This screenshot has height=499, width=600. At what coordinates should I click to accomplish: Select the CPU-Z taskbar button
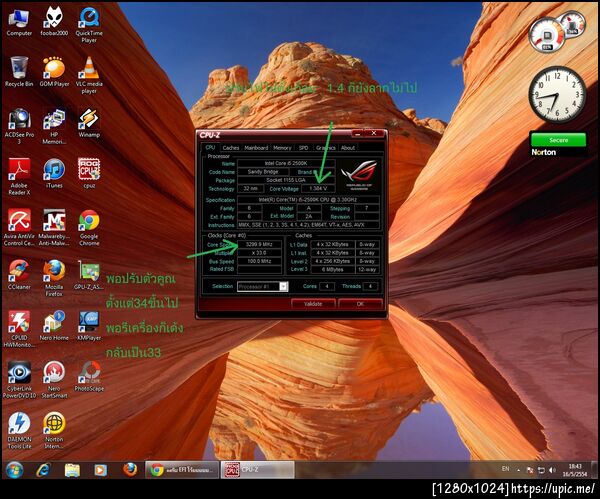tap(258, 470)
